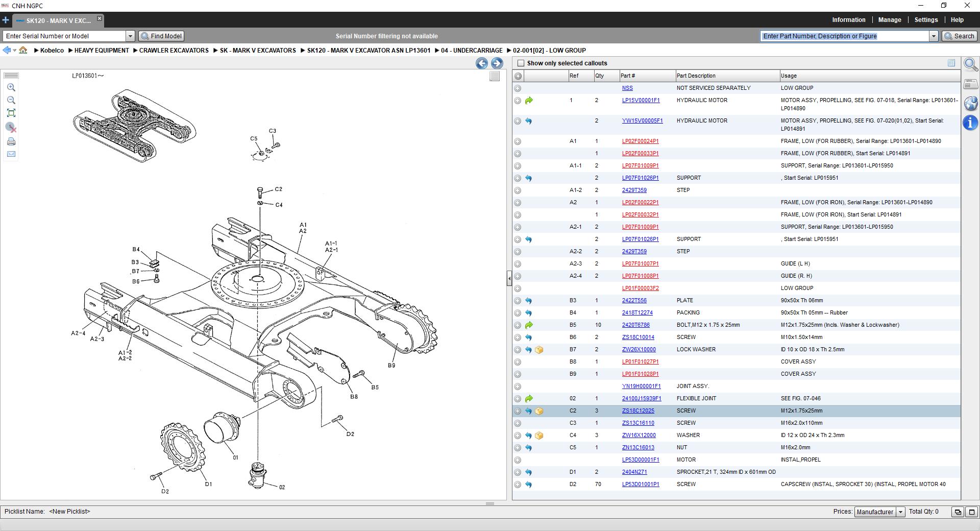Open part number LP15V00001F1 link

[x=641, y=101]
